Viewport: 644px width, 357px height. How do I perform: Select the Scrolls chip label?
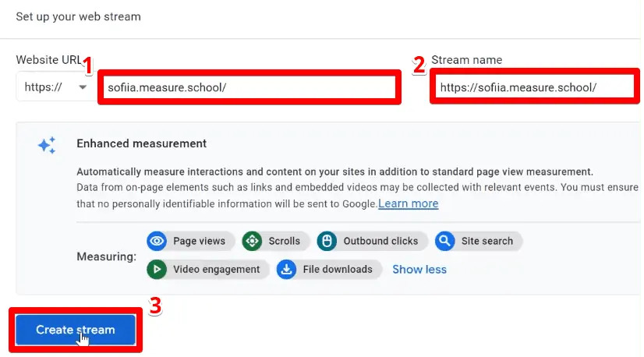(285, 241)
